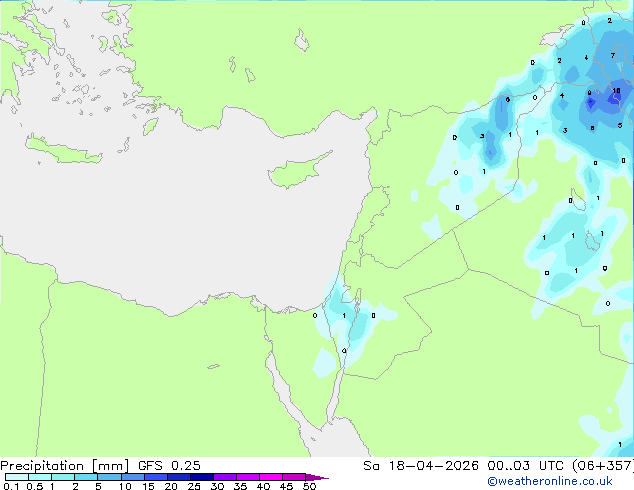The image size is (634, 490).
Task: Click the legend label '0.5'
Action: (34, 486)
